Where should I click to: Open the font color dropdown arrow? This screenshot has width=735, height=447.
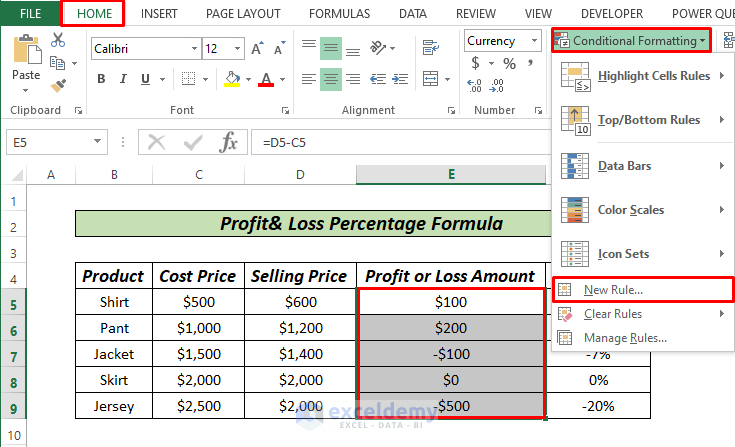click(x=283, y=79)
